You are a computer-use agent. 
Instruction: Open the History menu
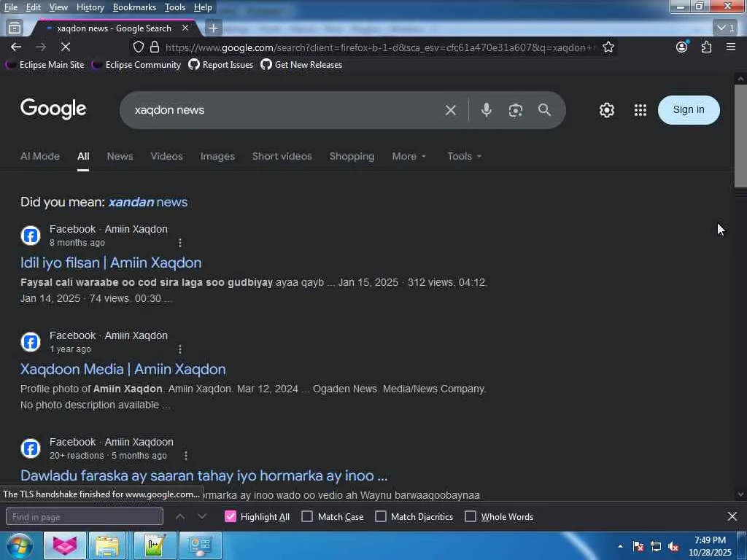coord(90,7)
